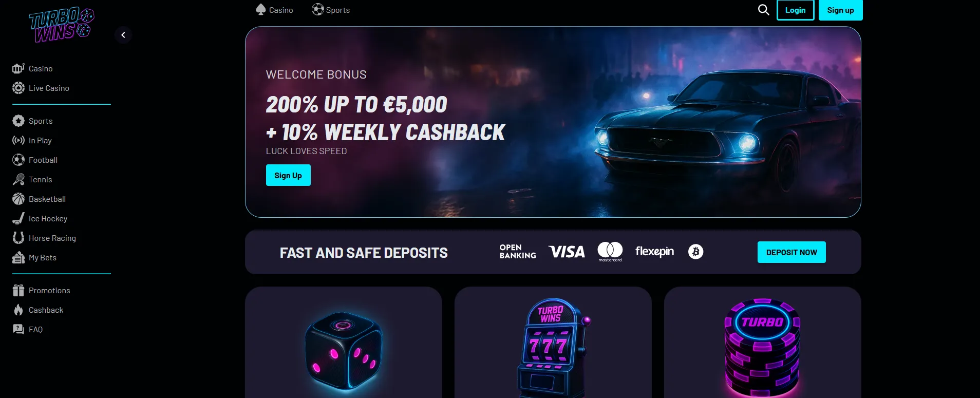Select the Horse Racing horseshoe item
The image size is (980, 398).
pos(44,238)
